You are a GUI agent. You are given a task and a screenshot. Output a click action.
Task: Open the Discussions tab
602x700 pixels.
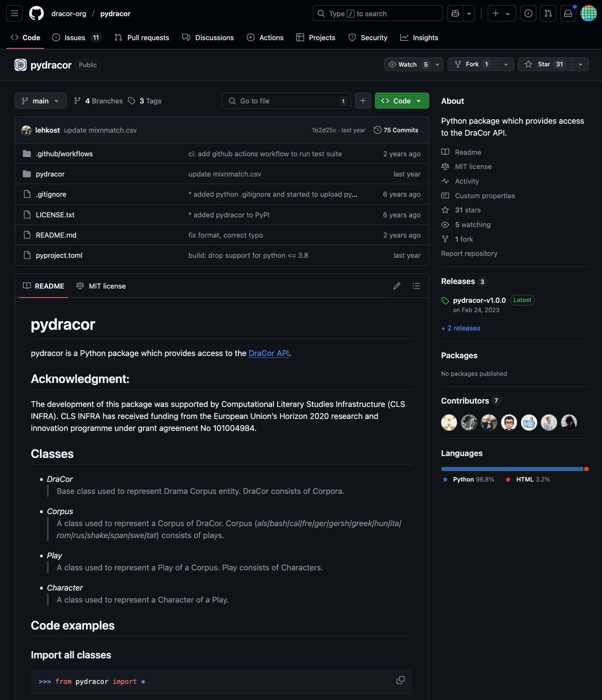coord(208,37)
